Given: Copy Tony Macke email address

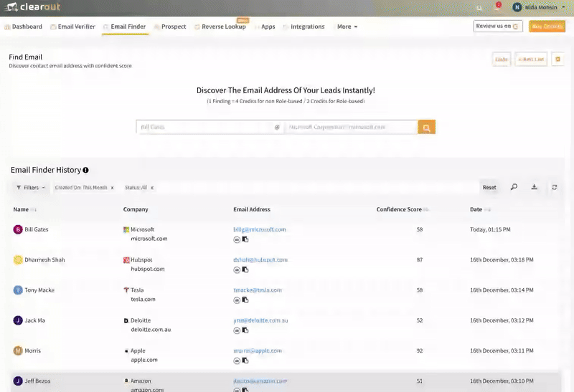Looking at the screenshot, I should point(245,300).
